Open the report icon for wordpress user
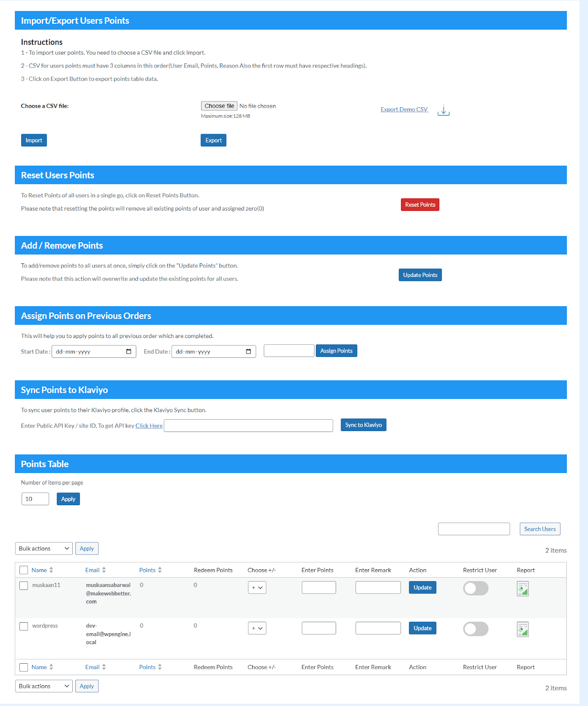This screenshot has width=588, height=706. pos(523,629)
